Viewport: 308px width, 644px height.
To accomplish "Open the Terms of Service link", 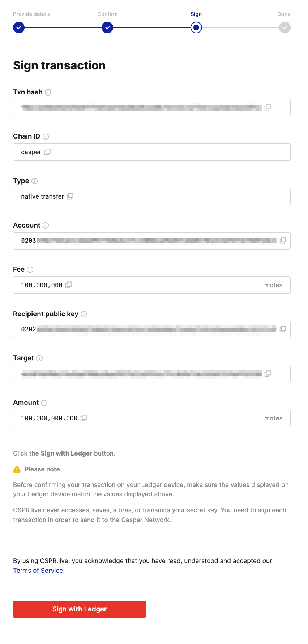I will (x=39, y=571).
